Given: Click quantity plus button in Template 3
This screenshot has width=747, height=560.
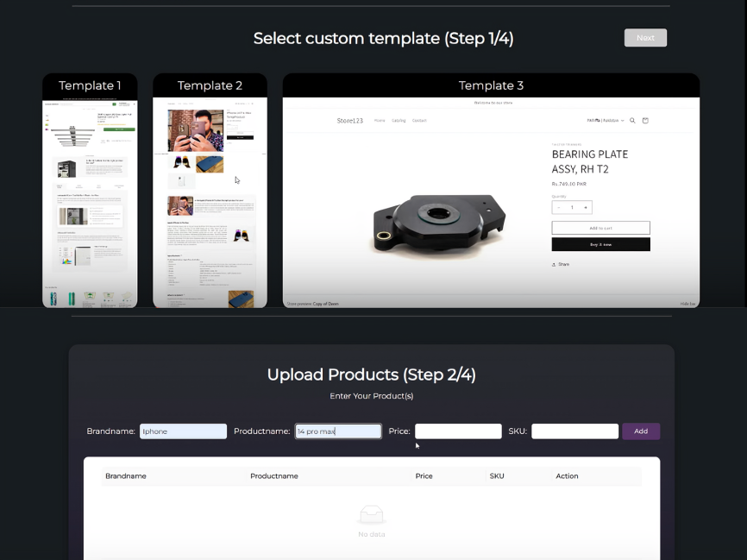Looking at the screenshot, I should (586, 207).
